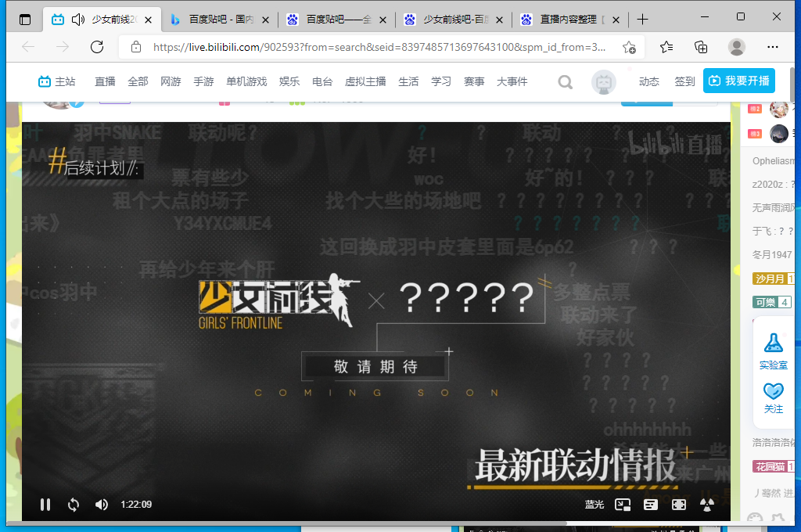This screenshot has height=532, width=801.
Task: Click the 我要开播 button
Action: (x=739, y=81)
